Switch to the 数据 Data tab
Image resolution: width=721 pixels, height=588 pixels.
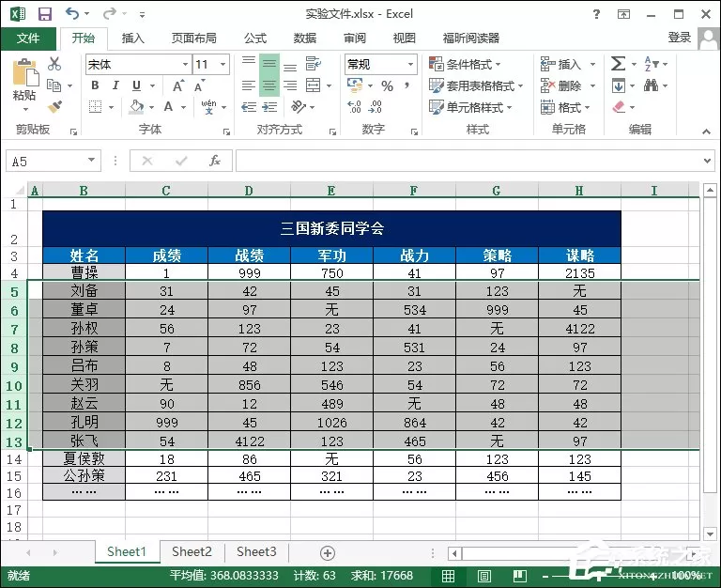305,39
